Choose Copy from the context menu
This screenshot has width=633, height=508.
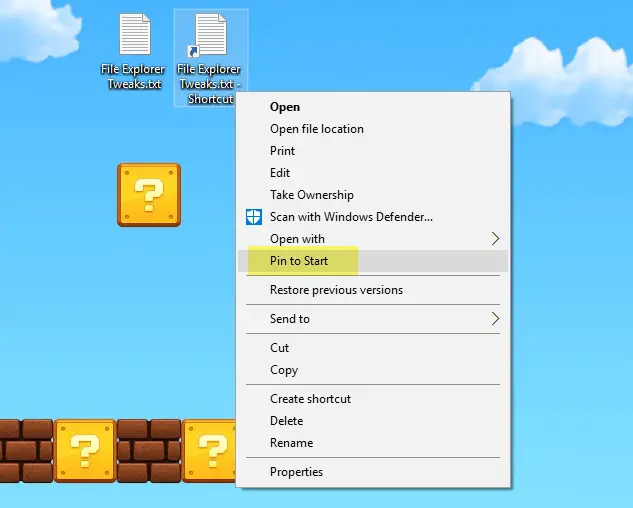click(x=373, y=370)
